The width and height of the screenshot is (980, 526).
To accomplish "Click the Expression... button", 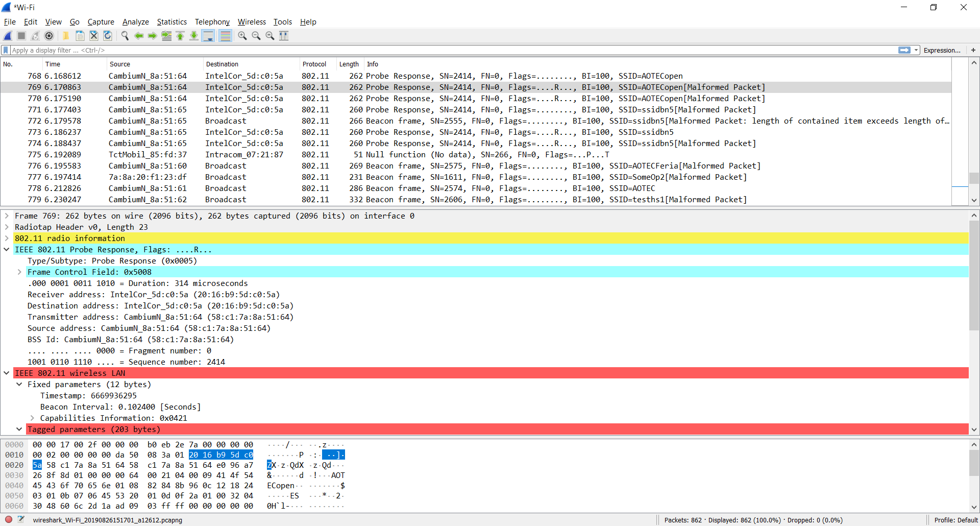I will (942, 50).
